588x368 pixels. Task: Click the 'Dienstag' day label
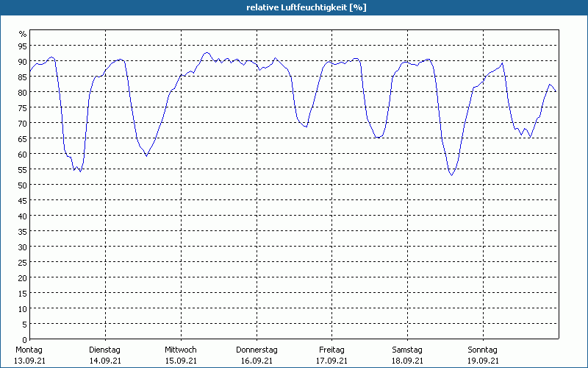pos(104,350)
